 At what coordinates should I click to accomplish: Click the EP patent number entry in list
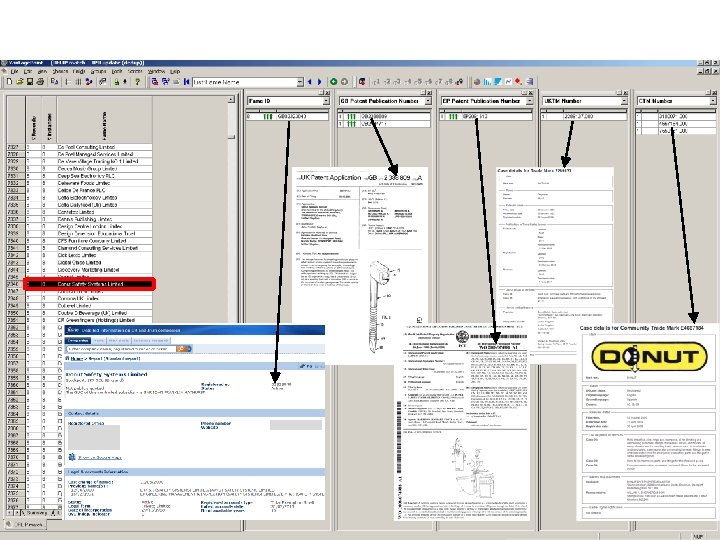click(x=486, y=117)
